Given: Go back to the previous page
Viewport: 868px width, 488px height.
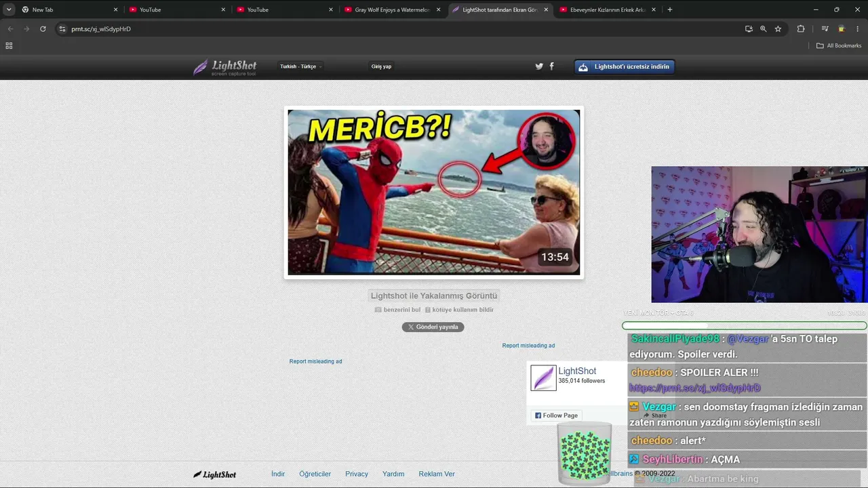Looking at the screenshot, I should tap(10, 29).
